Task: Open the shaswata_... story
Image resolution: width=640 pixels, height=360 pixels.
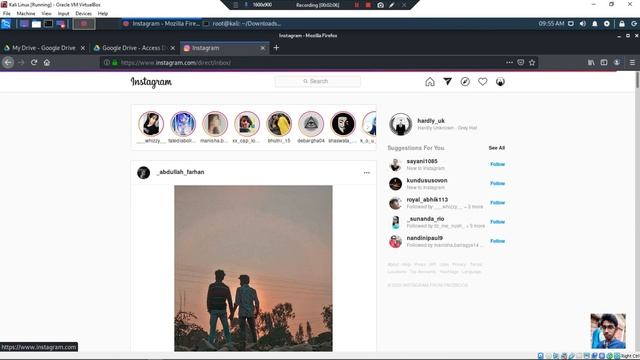Action: click(343, 124)
